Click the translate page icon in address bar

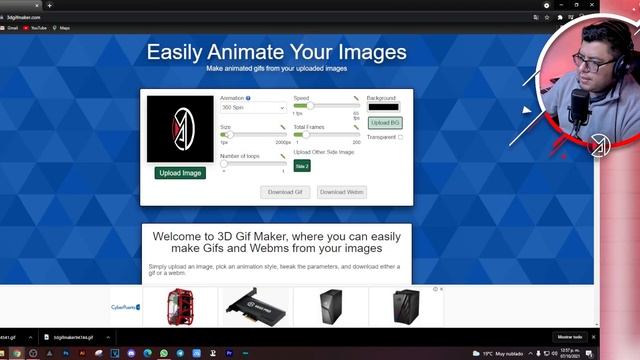click(x=536, y=17)
